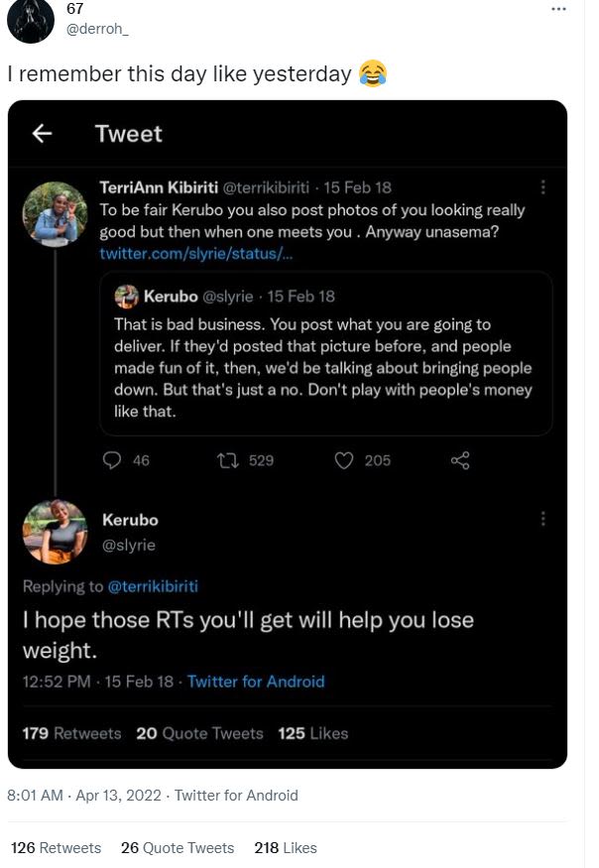
Task: Click the share icon on TerriAnn's tweet
Action: coord(459,460)
